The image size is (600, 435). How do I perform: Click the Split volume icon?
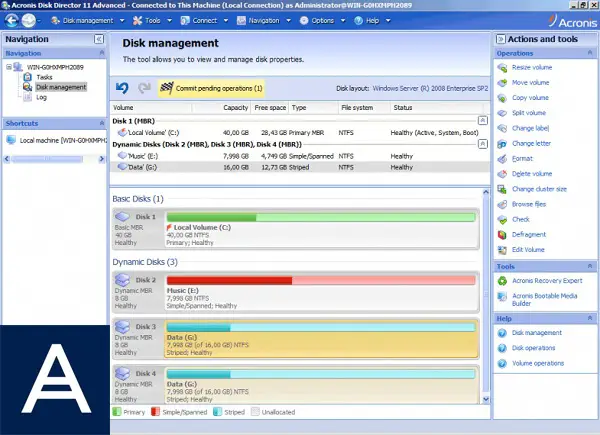(x=502, y=113)
